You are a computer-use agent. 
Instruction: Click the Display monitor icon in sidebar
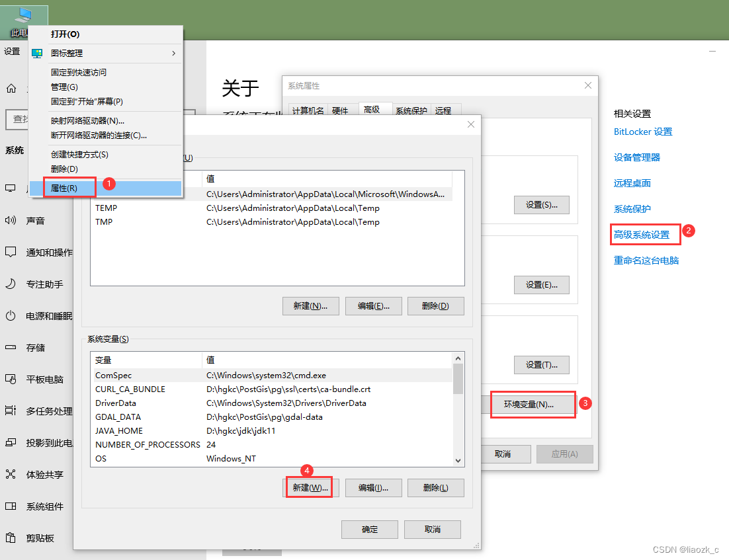pyautogui.click(x=10, y=188)
